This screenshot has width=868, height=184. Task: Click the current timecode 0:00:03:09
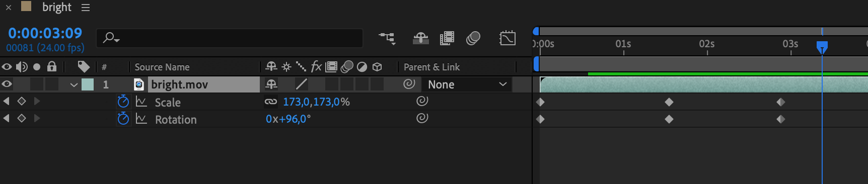[45, 33]
